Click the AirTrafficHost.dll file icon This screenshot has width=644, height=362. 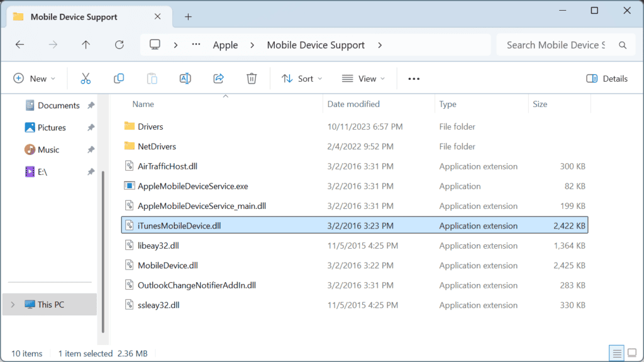tap(130, 166)
